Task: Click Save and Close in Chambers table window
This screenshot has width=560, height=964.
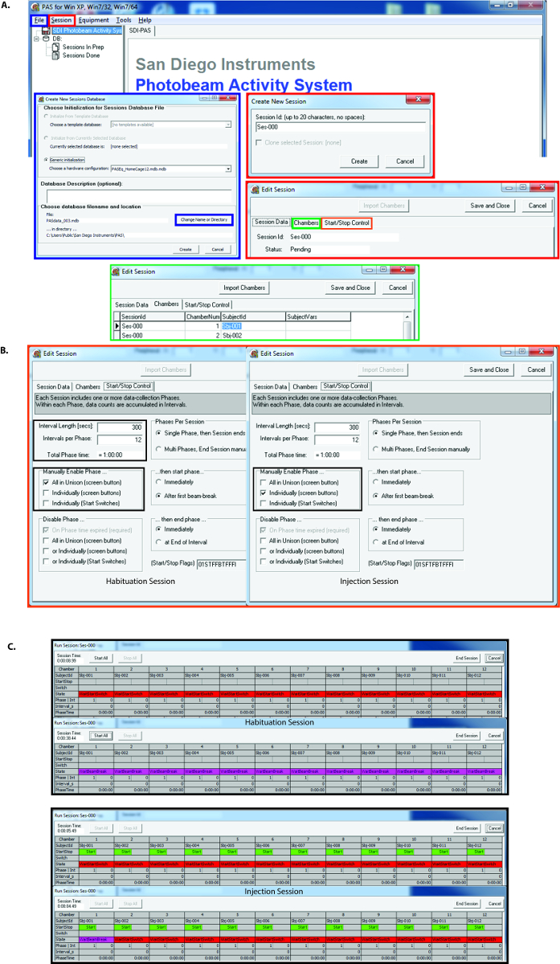Action: coord(351,288)
